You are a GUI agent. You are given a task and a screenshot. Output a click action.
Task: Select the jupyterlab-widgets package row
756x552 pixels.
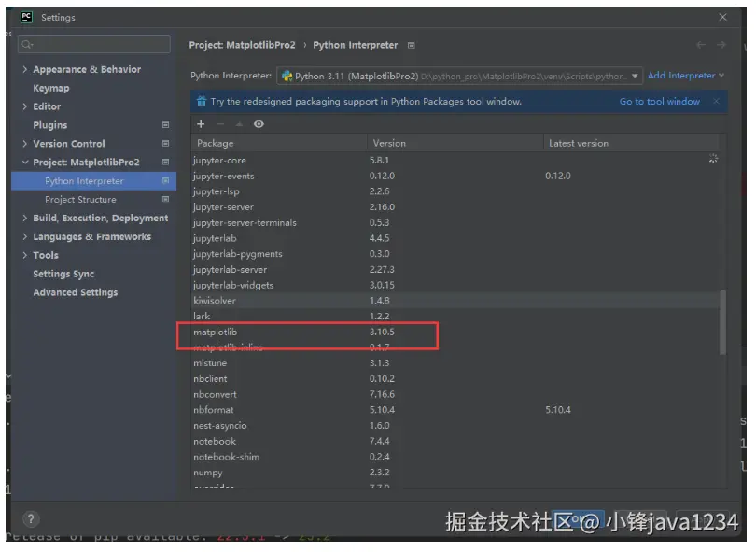(455, 285)
